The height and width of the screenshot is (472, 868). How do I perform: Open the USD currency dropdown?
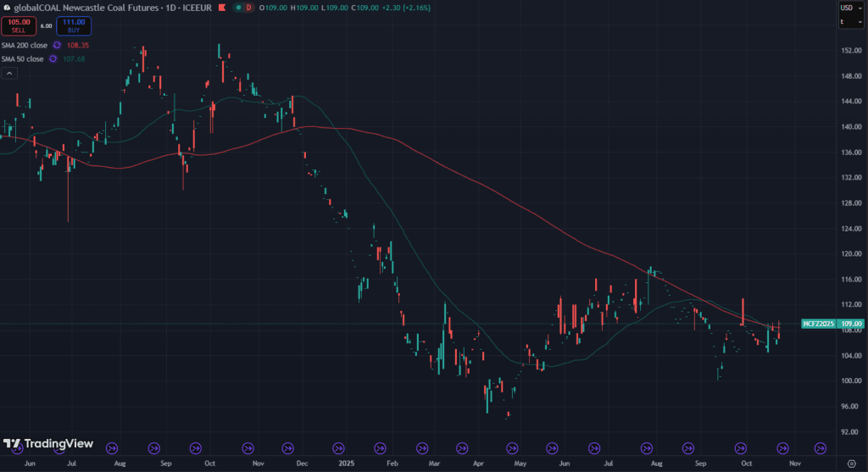click(x=848, y=8)
